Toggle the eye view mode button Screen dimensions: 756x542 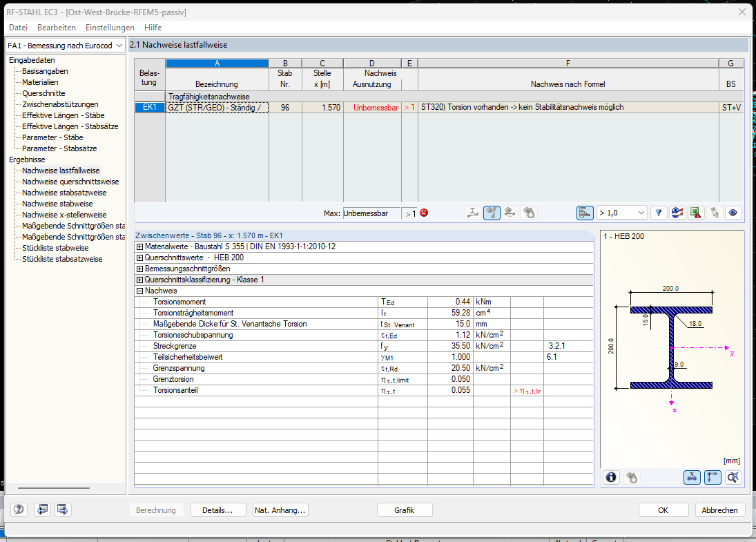(x=733, y=213)
